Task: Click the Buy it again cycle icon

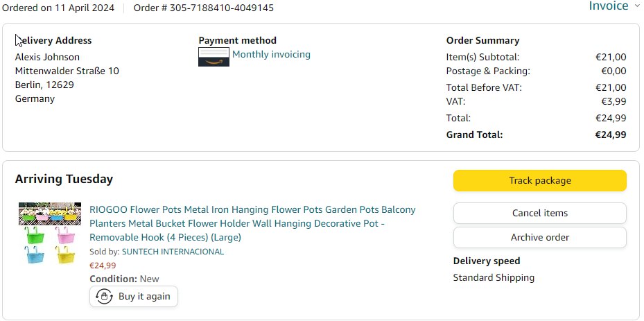Action: pyautogui.click(x=104, y=297)
